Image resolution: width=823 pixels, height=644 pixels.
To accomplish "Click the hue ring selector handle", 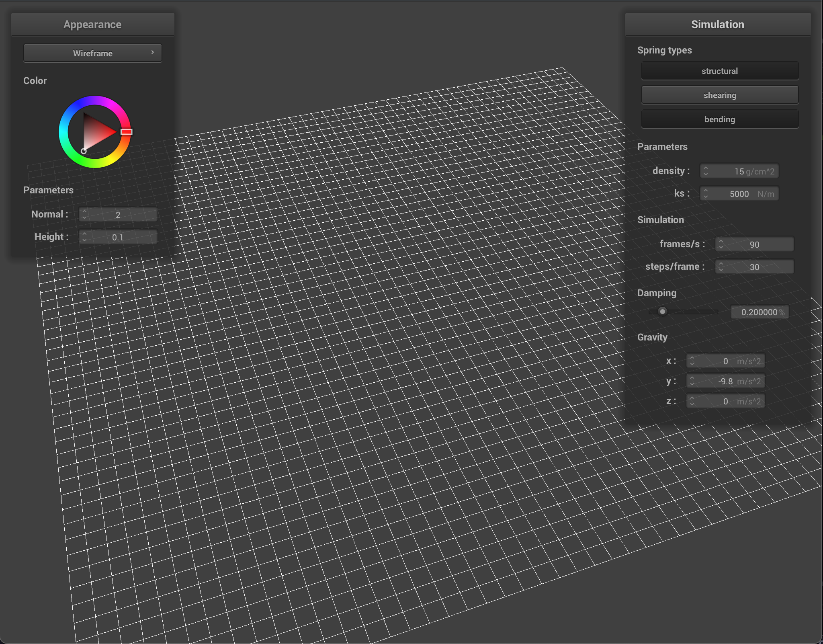I will click(126, 132).
